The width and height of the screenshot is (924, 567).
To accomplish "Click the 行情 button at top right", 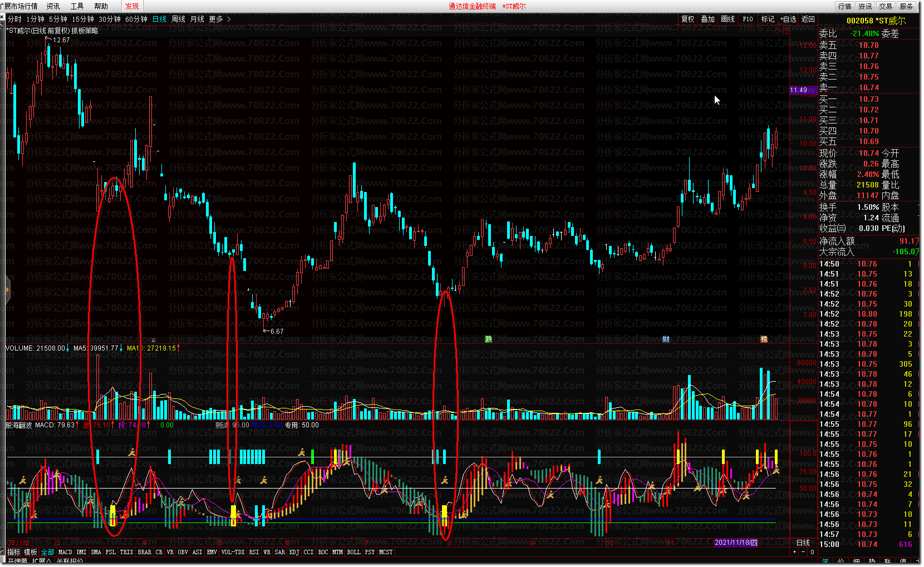I will [845, 6].
